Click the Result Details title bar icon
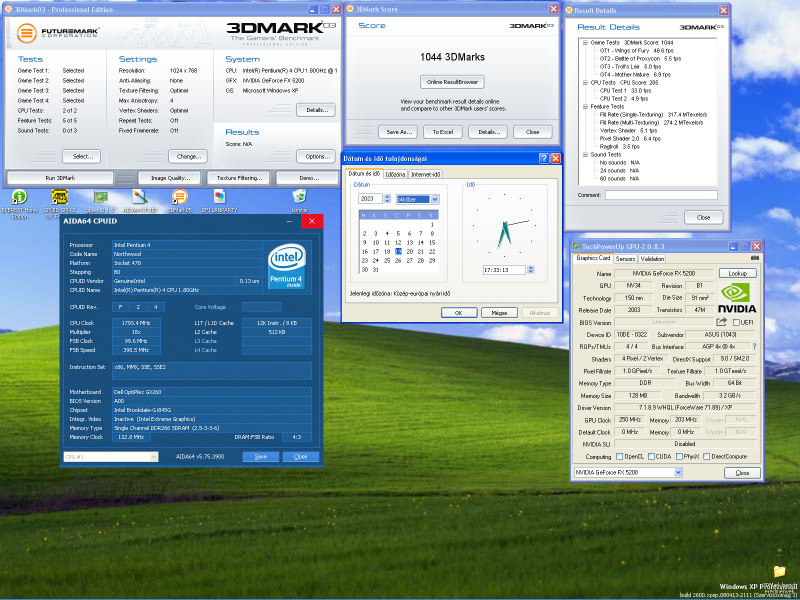Viewport: 800px width, 600px height. [x=569, y=10]
